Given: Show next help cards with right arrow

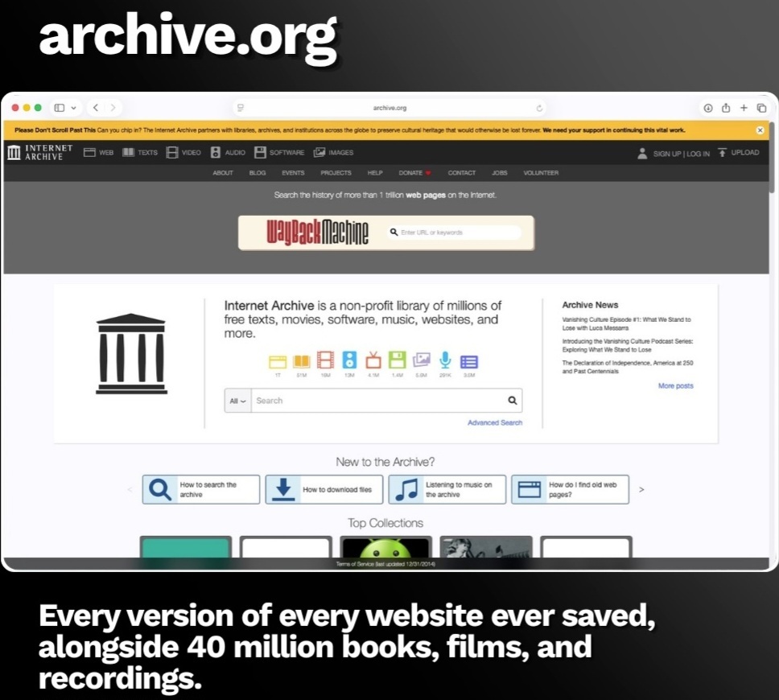Looking at the screenshot, I should click(641, 490).
